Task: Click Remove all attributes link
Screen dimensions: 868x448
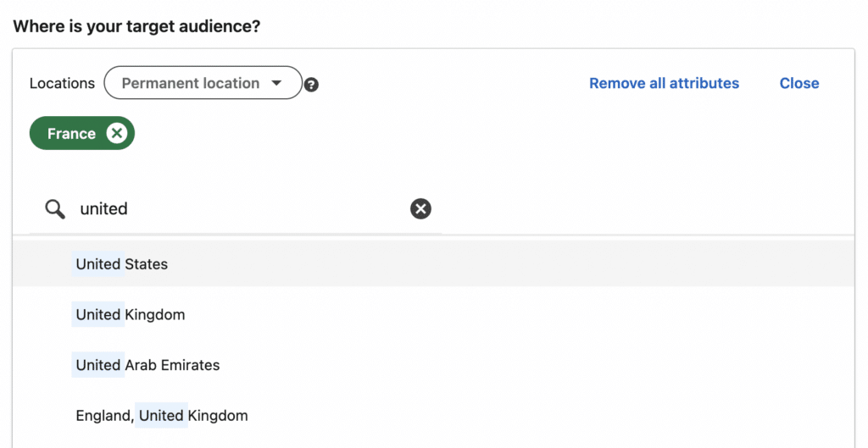Action: click(x=664, y=83)
